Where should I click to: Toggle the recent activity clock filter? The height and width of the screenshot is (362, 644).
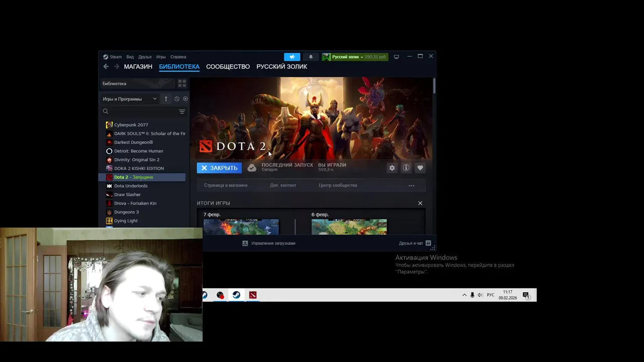pos(177,99)
